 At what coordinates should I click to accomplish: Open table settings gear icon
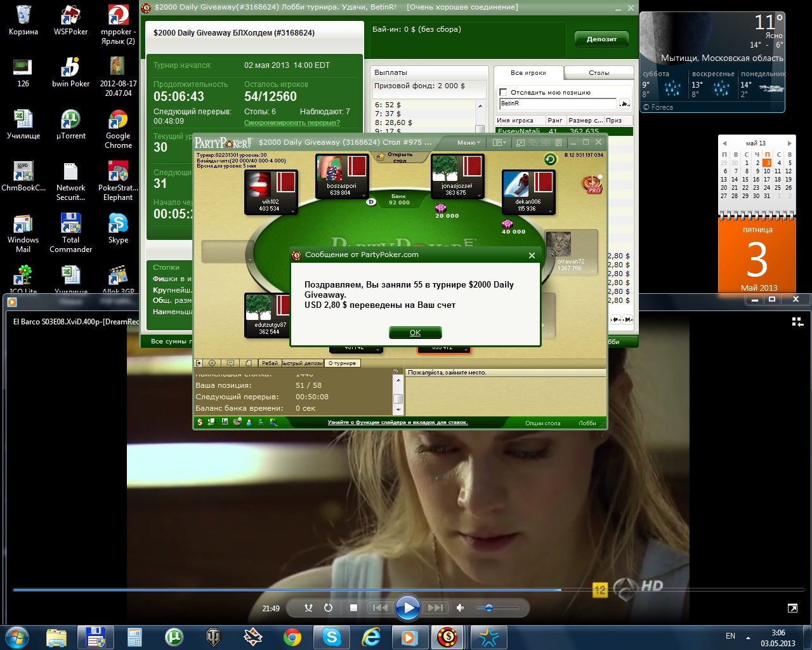click(213, 363)
